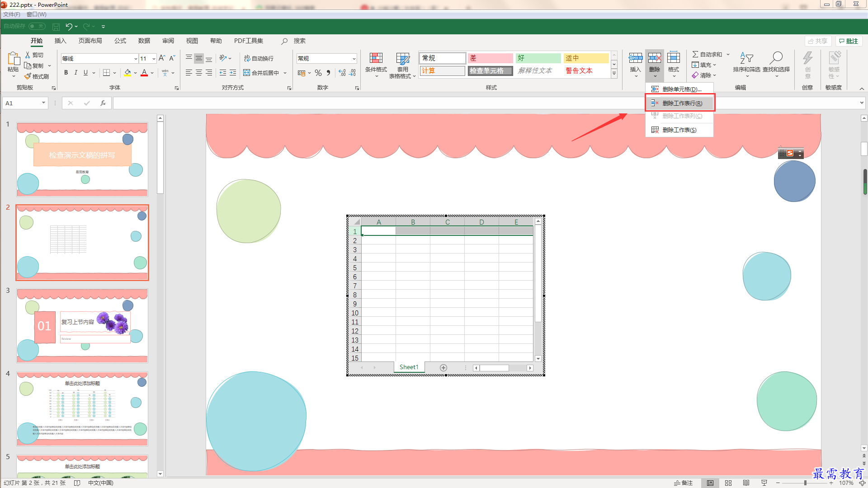Increase indent of cell contents

tap(233, 73)
